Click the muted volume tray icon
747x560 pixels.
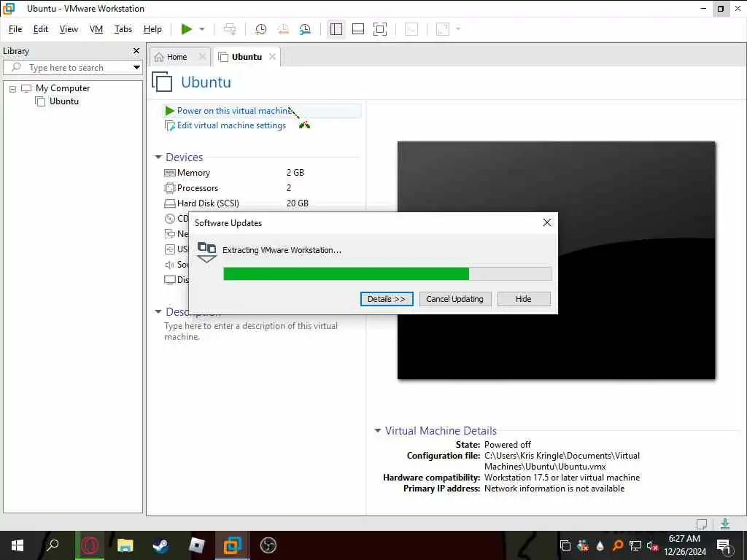tap(652, 545)
